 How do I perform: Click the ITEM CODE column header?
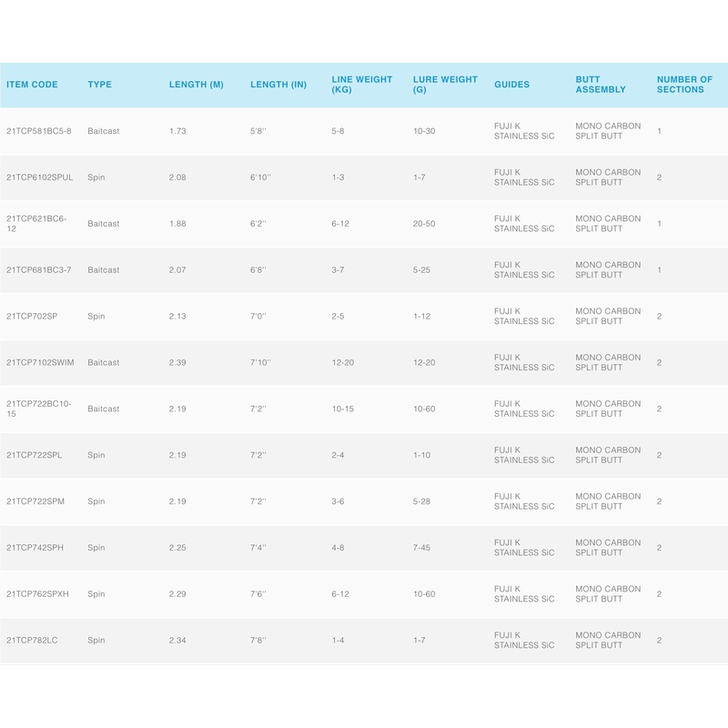coord(32,85)
